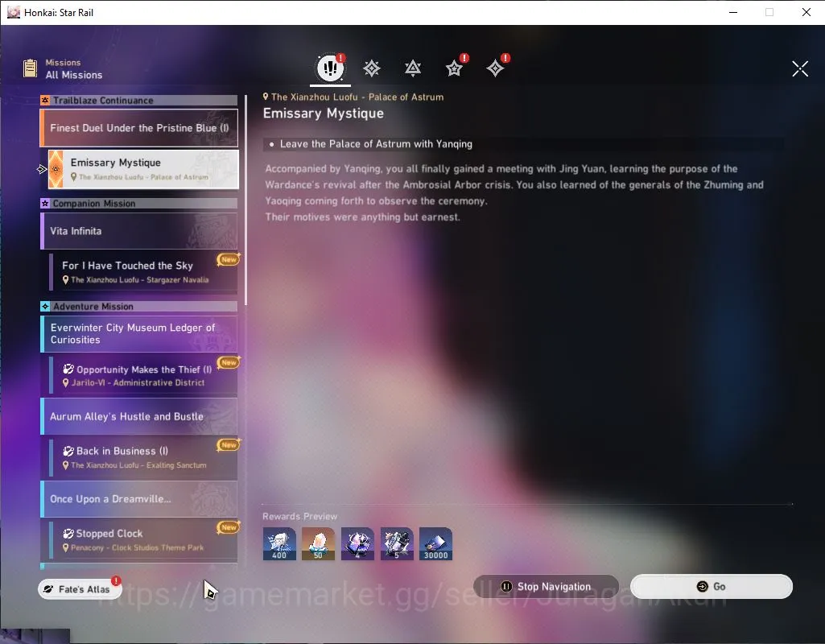Click Stop Navigation button
The height and width of the screenshot is (644, 825).
coord(547,586)
